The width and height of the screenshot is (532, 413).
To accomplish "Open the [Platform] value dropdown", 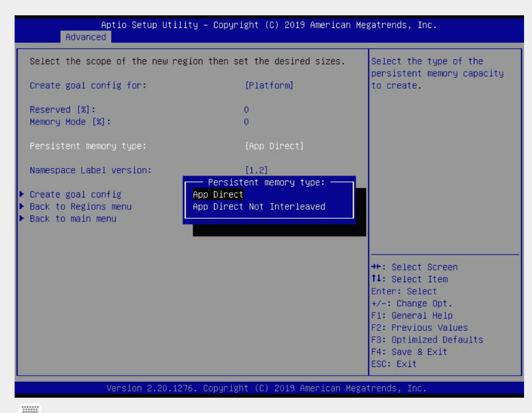I will 269,85.
